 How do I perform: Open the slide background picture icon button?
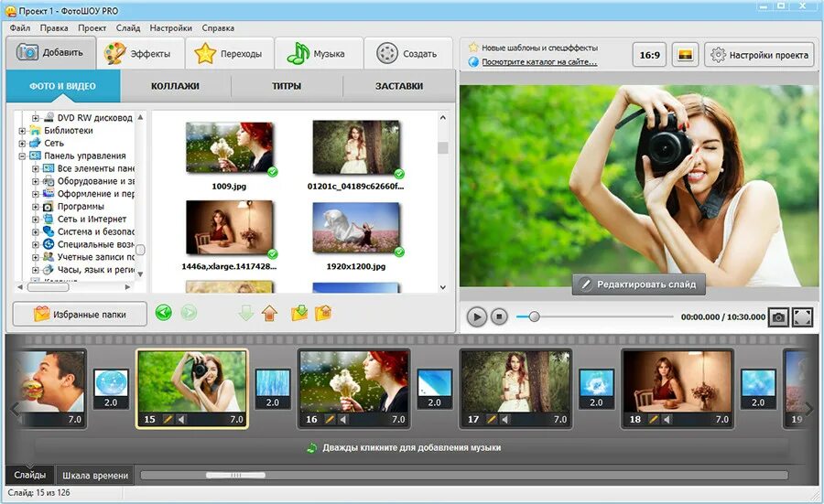pos(685,55)
